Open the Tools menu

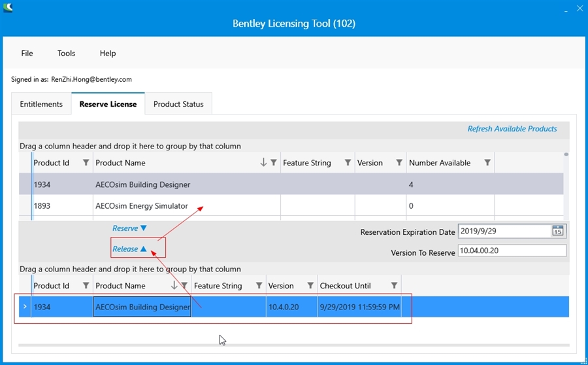point(66,54)
